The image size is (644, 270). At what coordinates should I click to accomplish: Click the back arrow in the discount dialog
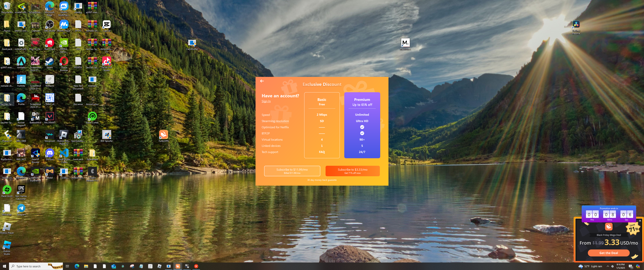click(262, 81)
